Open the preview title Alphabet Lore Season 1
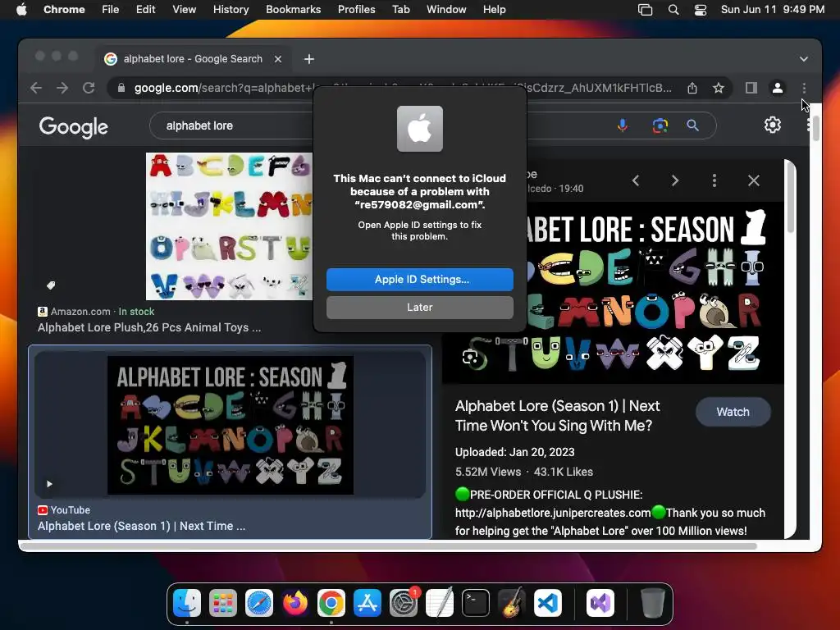This screenshot has width=840, height=630. [x=558, y=416]
